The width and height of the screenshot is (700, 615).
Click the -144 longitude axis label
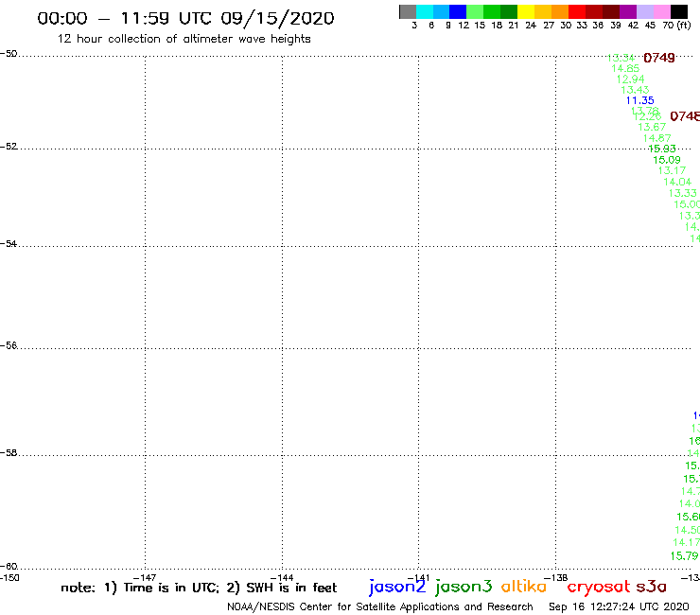click(282, 577)
